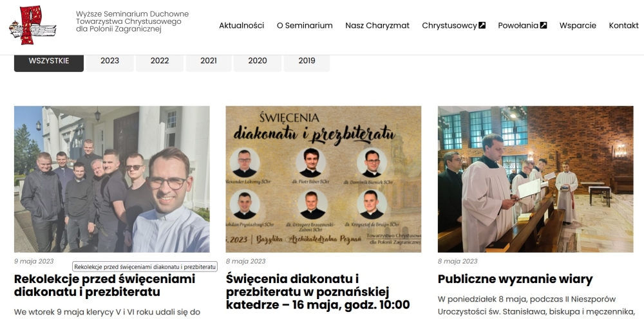Select the WSZYSTKIE filter tab
644x319 pixels.
pos(49,61)
